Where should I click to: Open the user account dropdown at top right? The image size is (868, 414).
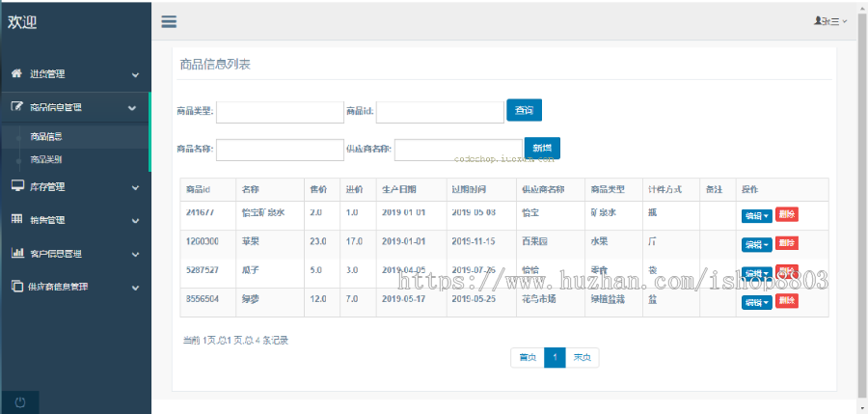click(830, 21)
